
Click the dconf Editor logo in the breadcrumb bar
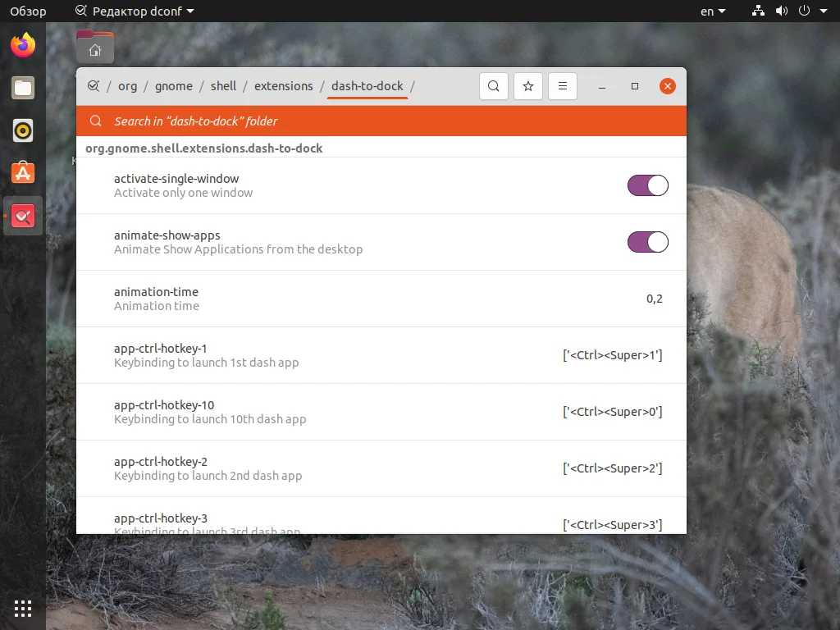(95, 86)
